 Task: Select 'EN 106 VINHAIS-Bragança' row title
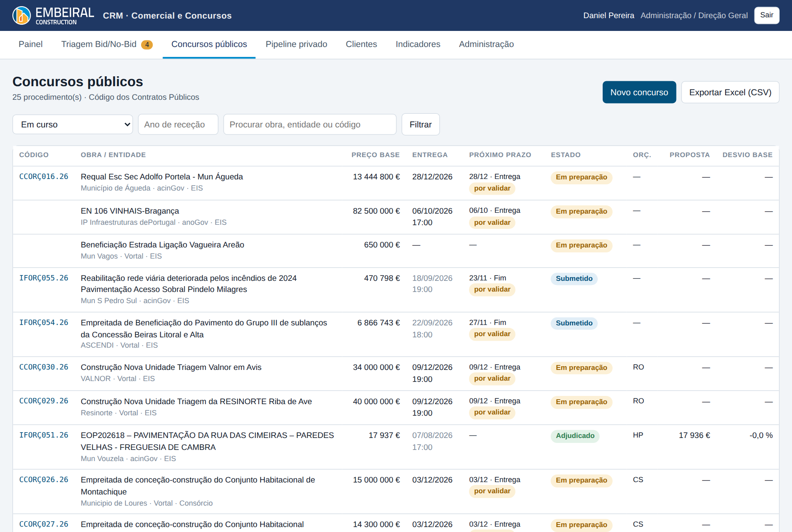[x=130, y=211]
